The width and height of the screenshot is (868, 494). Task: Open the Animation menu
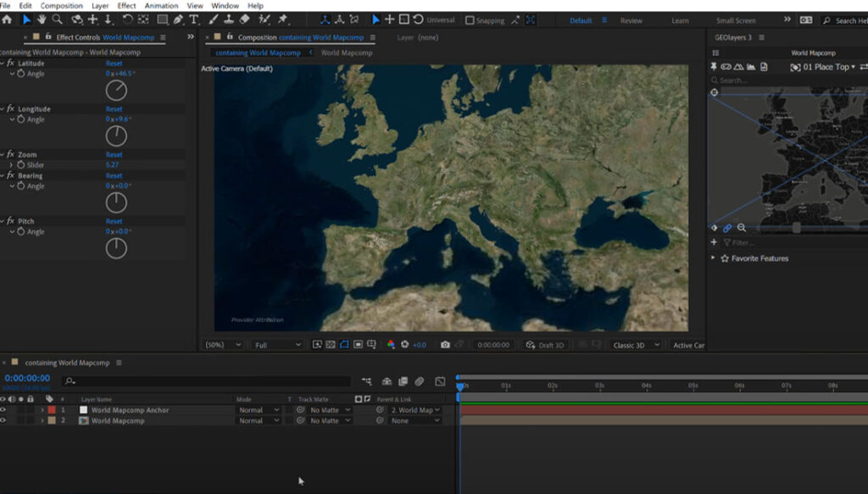[161, 6]
